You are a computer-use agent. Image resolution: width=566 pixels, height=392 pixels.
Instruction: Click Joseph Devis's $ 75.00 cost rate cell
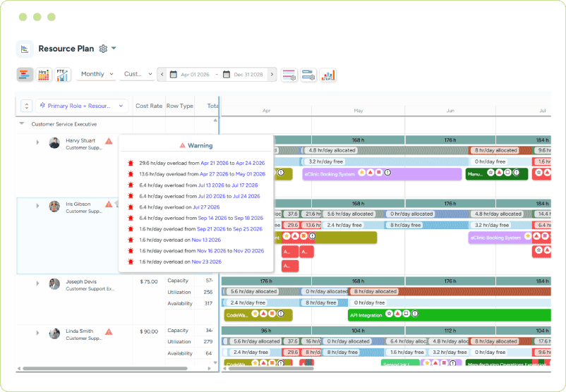[149, 281]
